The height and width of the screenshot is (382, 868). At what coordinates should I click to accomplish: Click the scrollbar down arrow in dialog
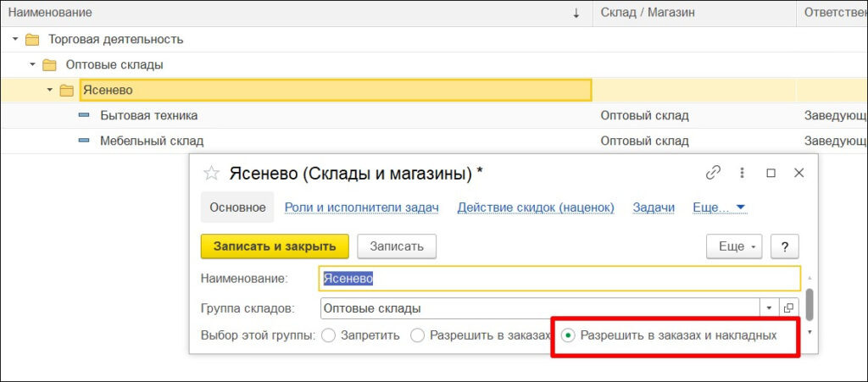click(x=810, y=332)
